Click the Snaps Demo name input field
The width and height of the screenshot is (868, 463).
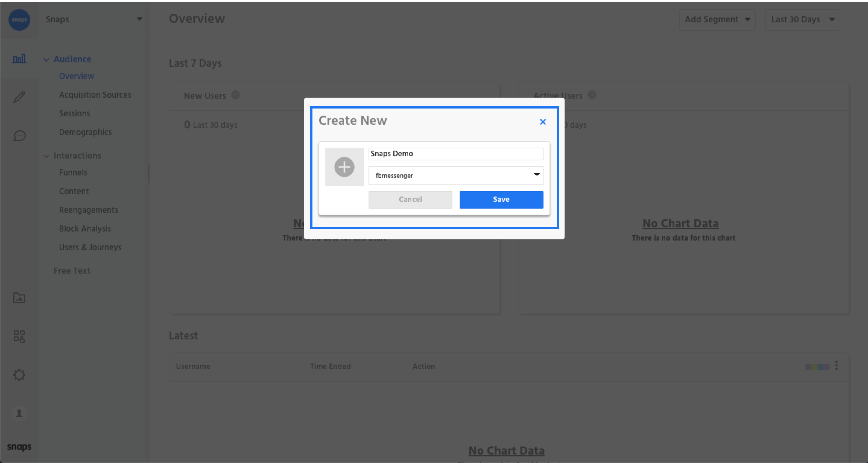(456, 154)
